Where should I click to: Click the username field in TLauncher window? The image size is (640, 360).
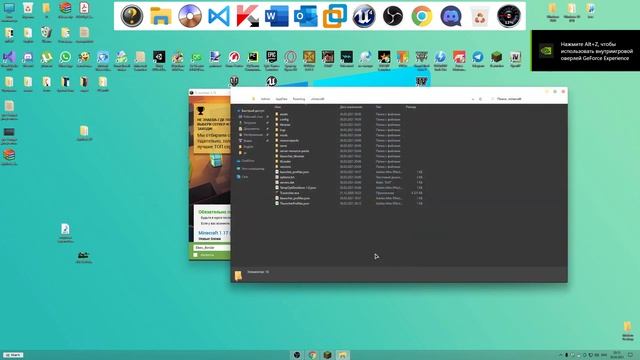click(x=212, y=247)
